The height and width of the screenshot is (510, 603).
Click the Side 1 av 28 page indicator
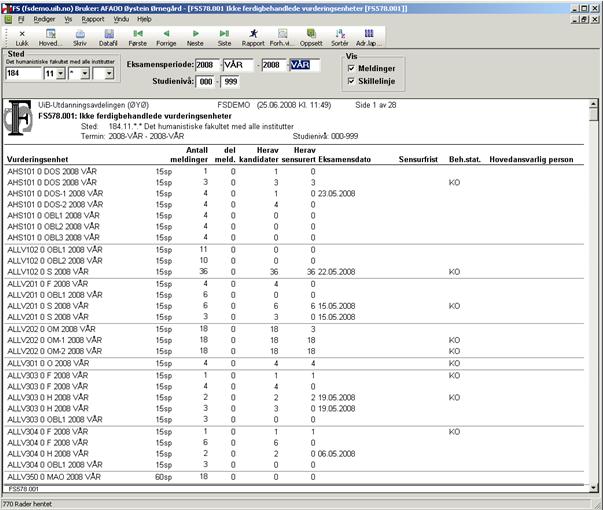pyautogui.click(x=376, y=105)
